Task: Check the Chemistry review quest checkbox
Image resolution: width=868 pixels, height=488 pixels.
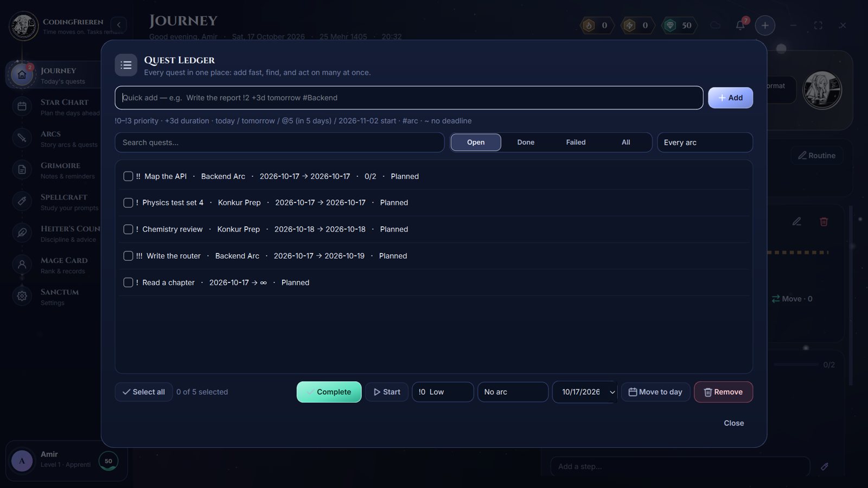Action: coord(128,229)
